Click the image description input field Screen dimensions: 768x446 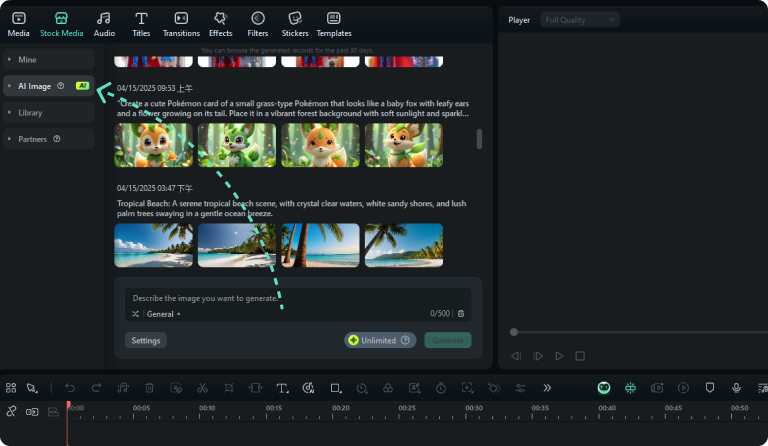298,298
